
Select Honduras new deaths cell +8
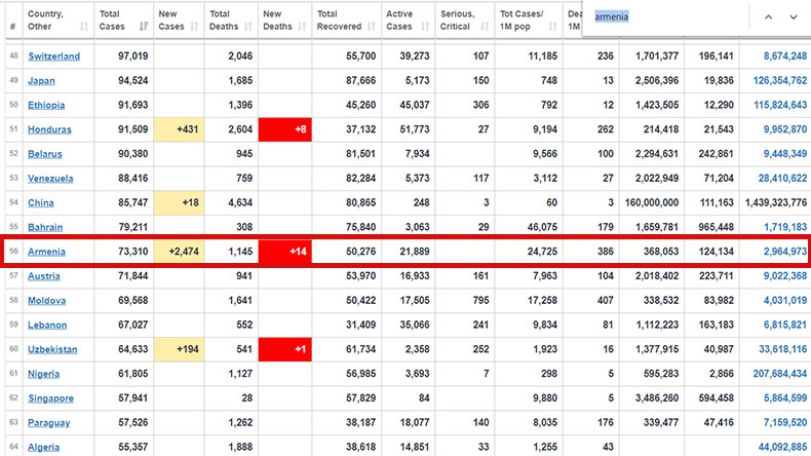click(x=285, y=129)
